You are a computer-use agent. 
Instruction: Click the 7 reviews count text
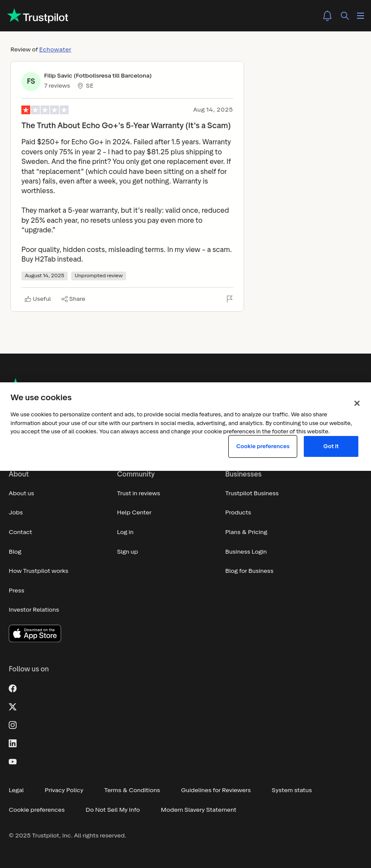coord(57,86)
